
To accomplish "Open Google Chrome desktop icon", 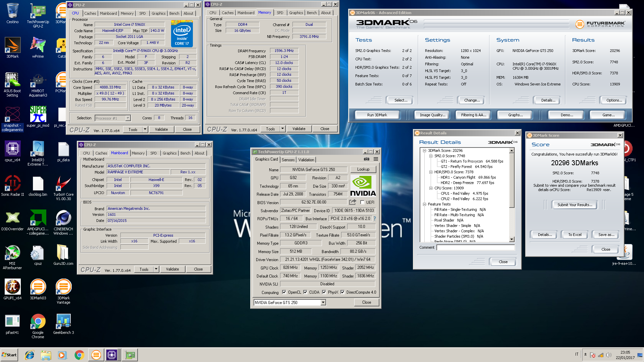I will click(38, 326).
